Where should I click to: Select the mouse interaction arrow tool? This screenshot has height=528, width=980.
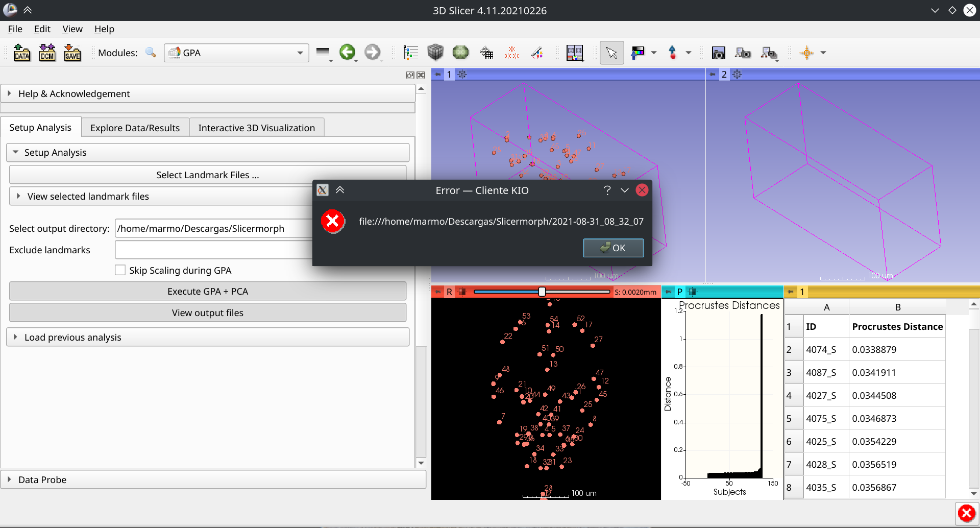611,53
